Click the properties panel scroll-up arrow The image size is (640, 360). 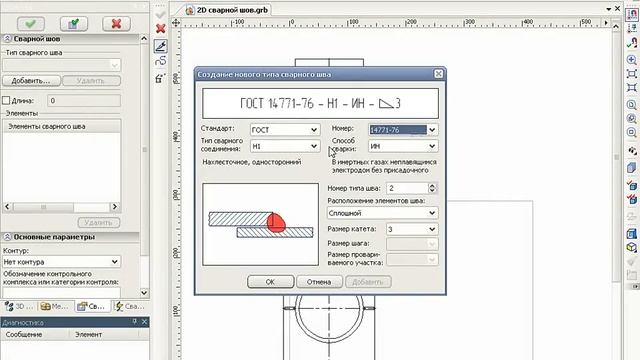(144, 38)
